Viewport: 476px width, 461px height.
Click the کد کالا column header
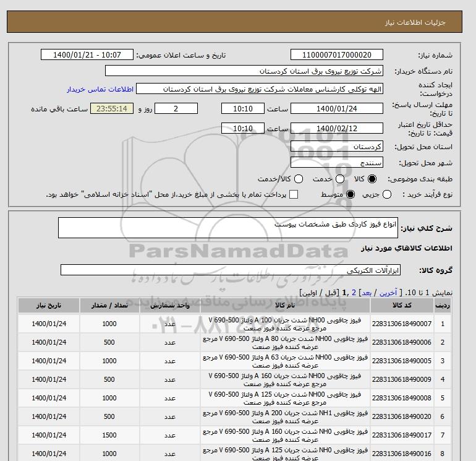pyautogui.click(x=402, y=306)
